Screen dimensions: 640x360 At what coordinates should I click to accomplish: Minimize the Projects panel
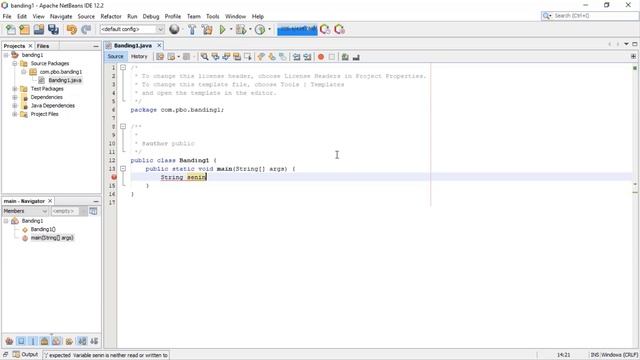click(96, 47)
